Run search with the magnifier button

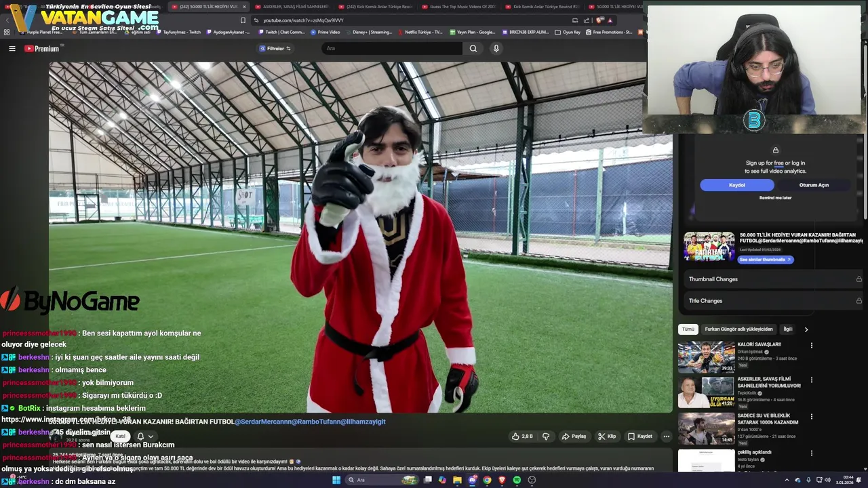coord(473,48)
